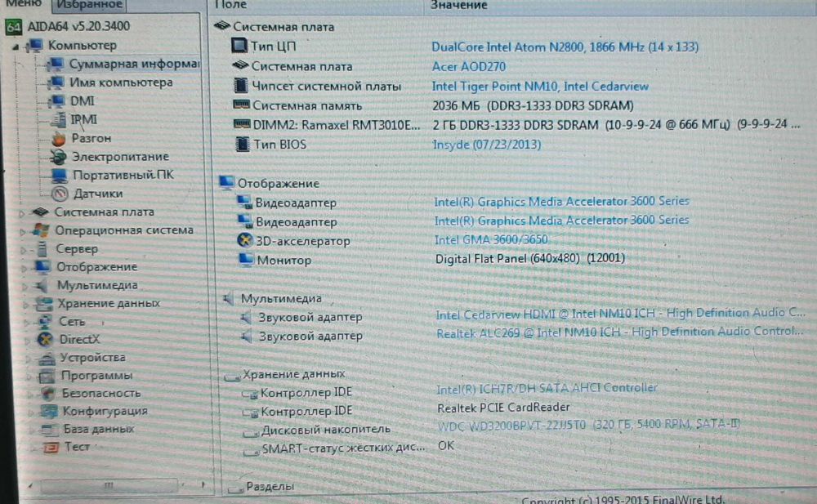Image resolution: width=817 pixels, height=504 pixels.
Task: Expand the Сеть tree node
Action: 27,323
